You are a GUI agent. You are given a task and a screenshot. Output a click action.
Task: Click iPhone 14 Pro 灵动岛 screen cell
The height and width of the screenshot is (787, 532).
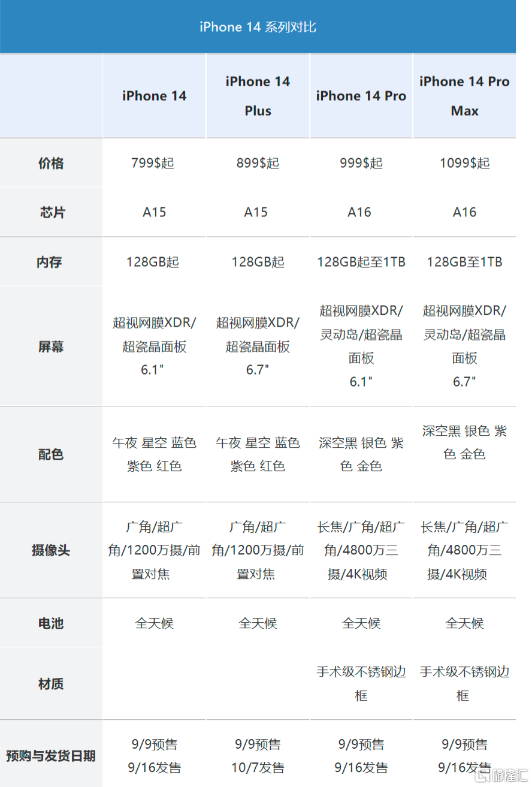361,346
